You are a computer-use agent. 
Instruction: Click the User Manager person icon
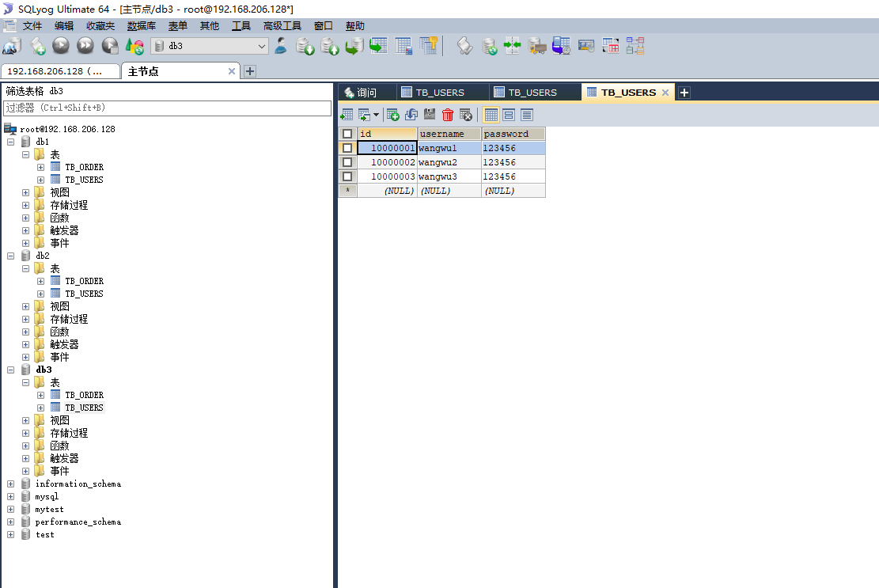point(281,46)
